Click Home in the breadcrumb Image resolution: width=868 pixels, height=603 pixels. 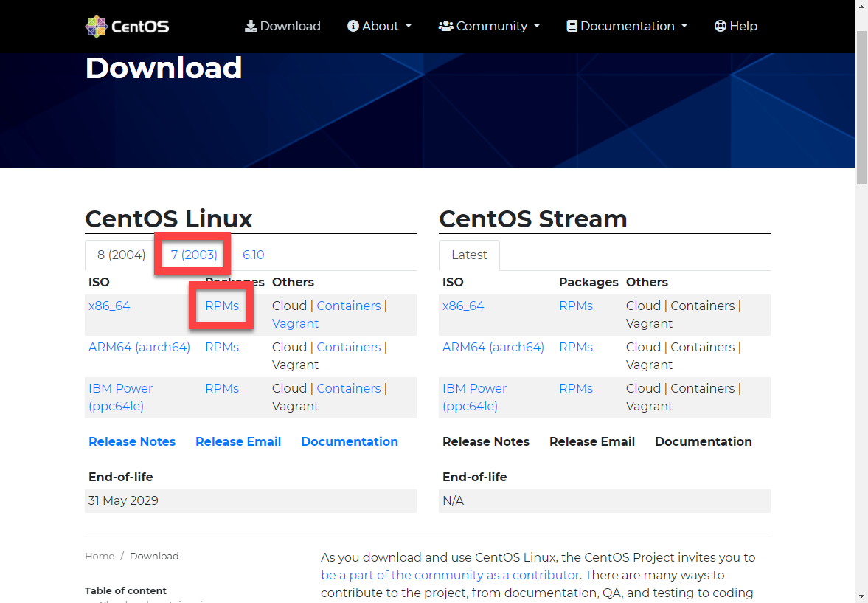(x=100, y=557)
